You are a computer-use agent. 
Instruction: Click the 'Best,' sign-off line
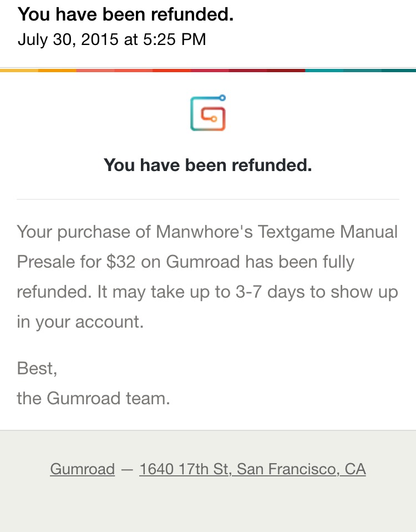coord(37,369)
